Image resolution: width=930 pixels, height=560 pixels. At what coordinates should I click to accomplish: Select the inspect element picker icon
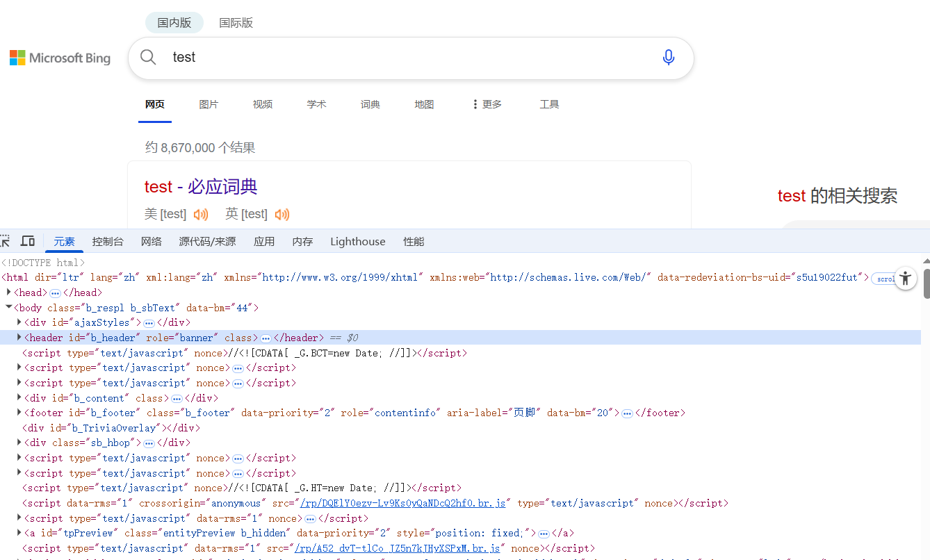coord(4,241)
